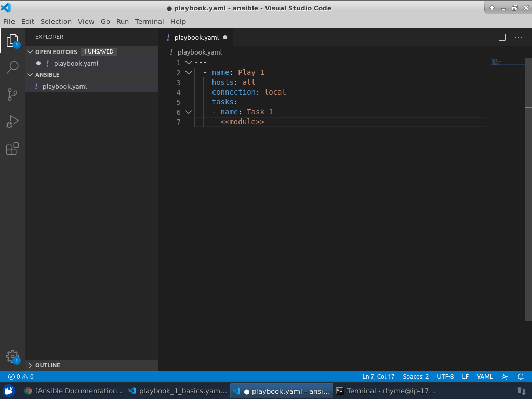Viewport: 532px width, 399px height.
Task: Open the Terminal menu
Action: (149, 21)
